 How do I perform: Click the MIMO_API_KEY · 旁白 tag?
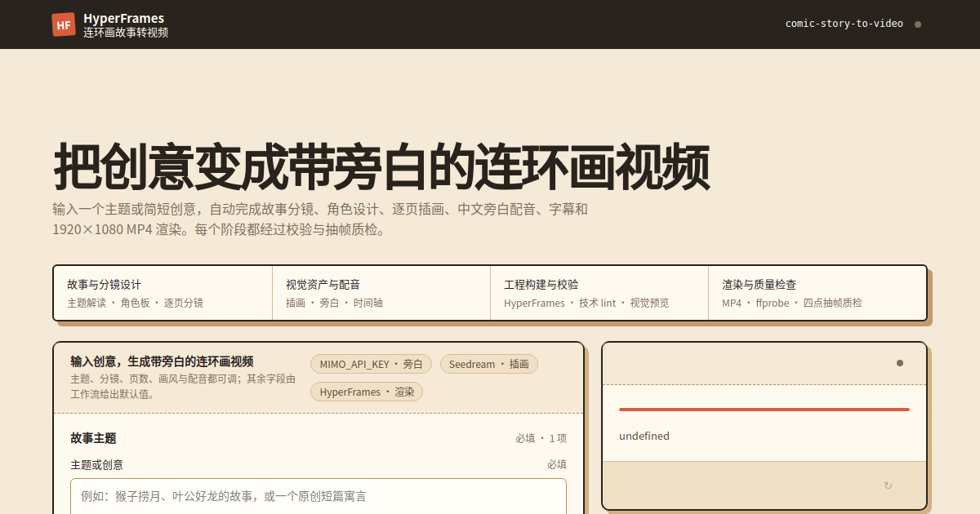[372, 364]
